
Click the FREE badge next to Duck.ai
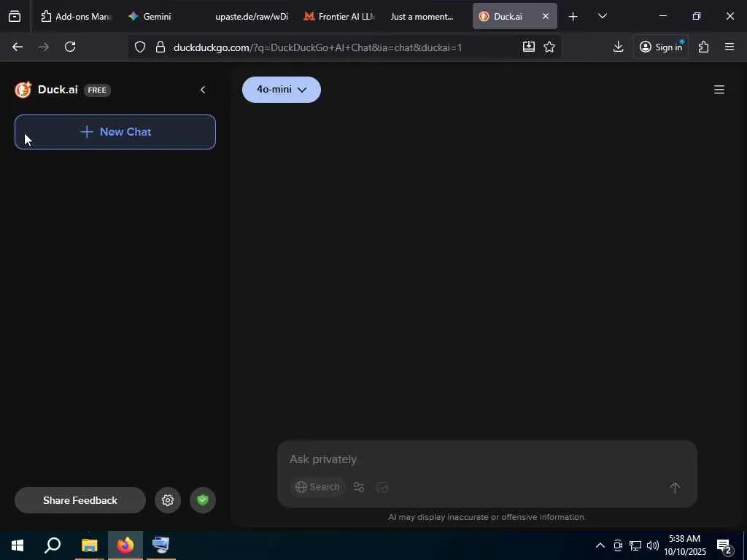[97, 90]
